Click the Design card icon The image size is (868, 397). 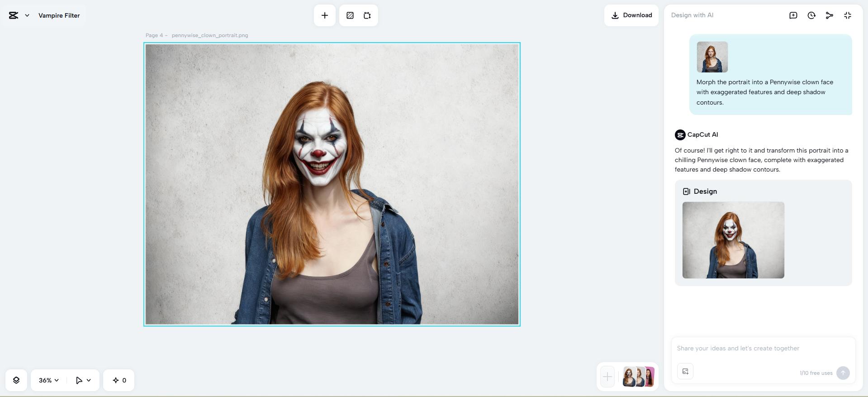pos(687,191)
